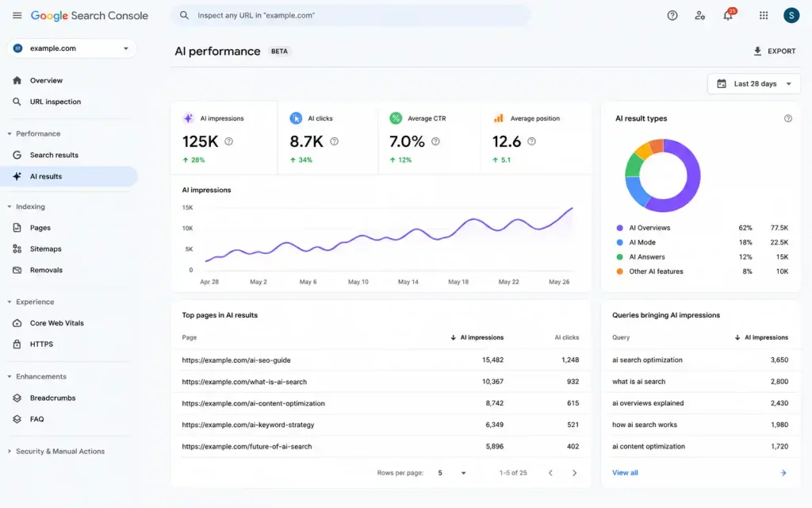Click View all queries link
Image resolution: width=812 pixels, height=508 pixels.
tap(625, 473)
